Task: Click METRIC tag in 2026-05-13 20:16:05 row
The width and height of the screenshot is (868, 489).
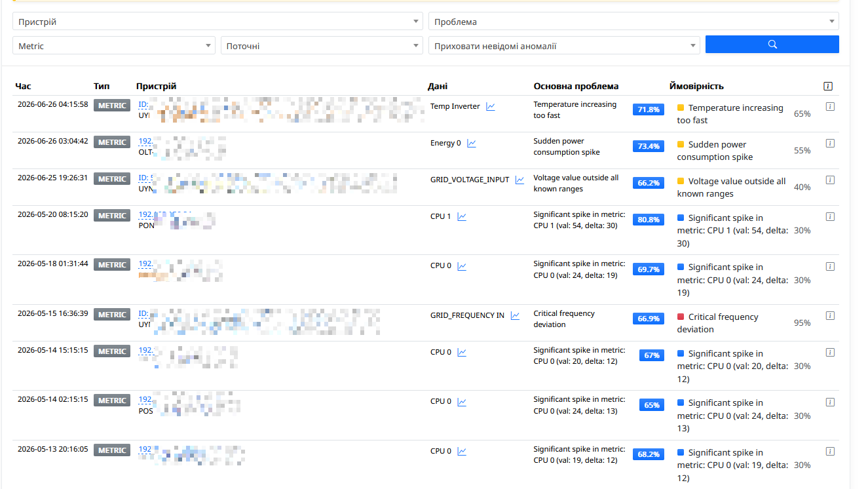Action: pyautogui.click(x=112, y=450)
